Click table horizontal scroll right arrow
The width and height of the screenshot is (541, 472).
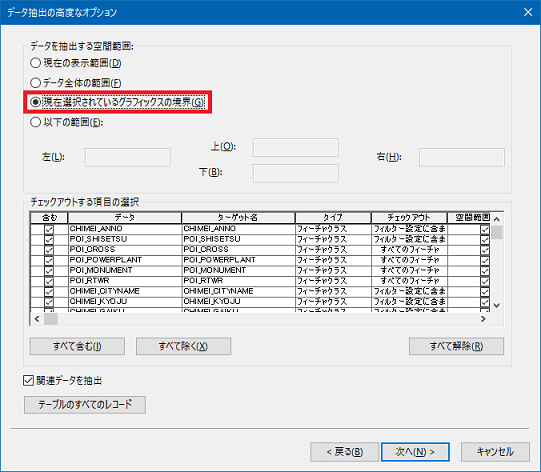[483, 319]
